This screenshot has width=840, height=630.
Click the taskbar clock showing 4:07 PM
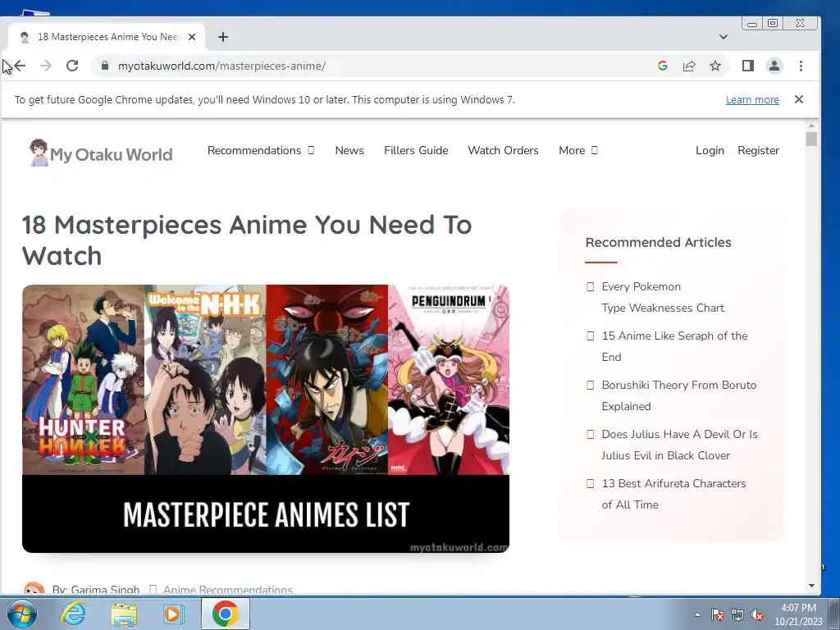[x=798, y=614]
